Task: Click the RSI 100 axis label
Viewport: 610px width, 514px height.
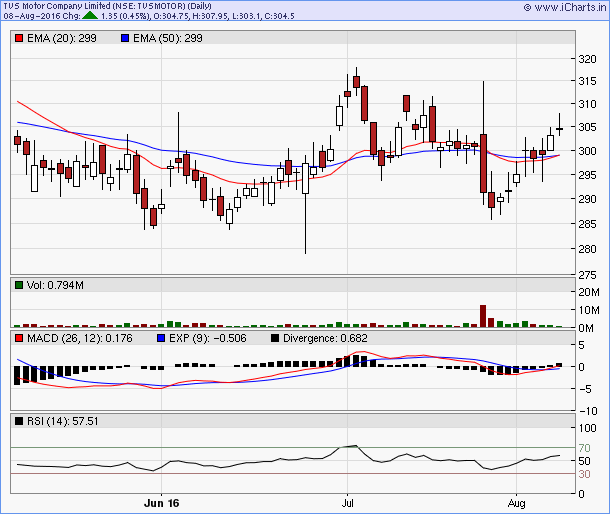Action: (x=587, y=428)
